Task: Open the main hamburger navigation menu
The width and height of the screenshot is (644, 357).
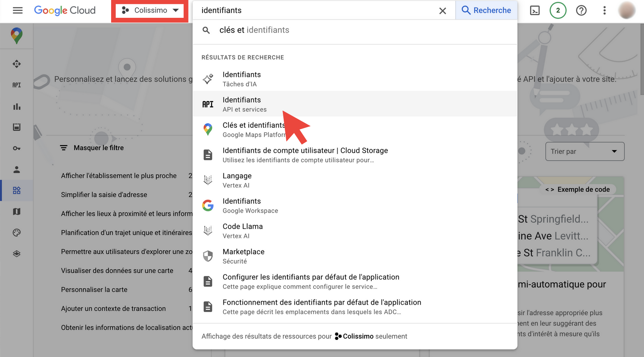Action: [17, 10]
